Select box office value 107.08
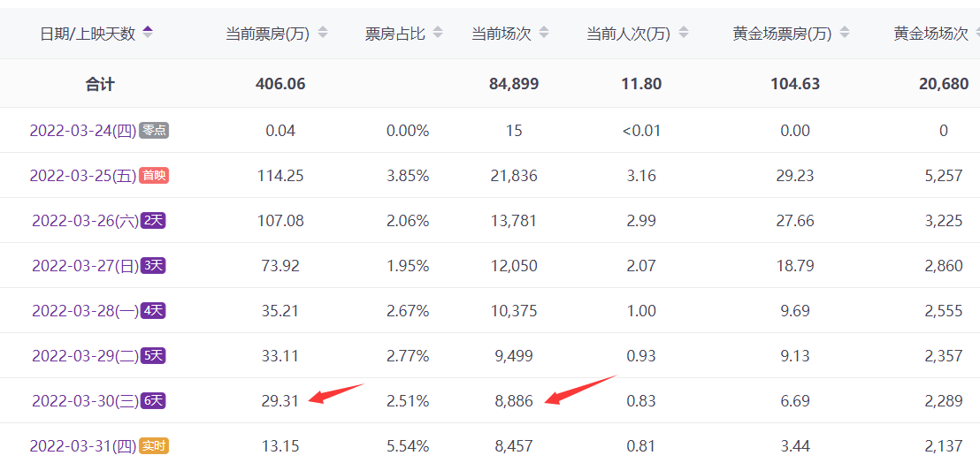The width and height of the screenshot is (980, 463). point(280,221)
